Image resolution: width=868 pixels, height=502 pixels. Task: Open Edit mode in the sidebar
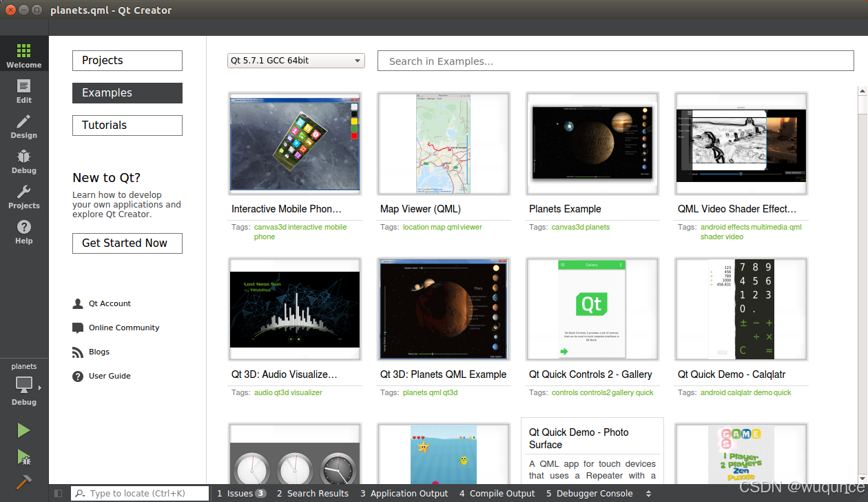(x=24, y=90)
